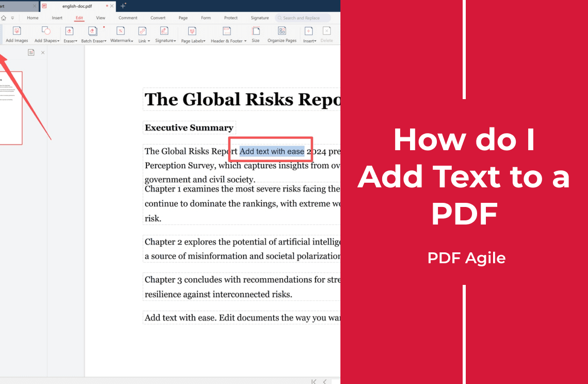Close the thumbnail side panel
This screenshot has width=588, height=384.
43,53
